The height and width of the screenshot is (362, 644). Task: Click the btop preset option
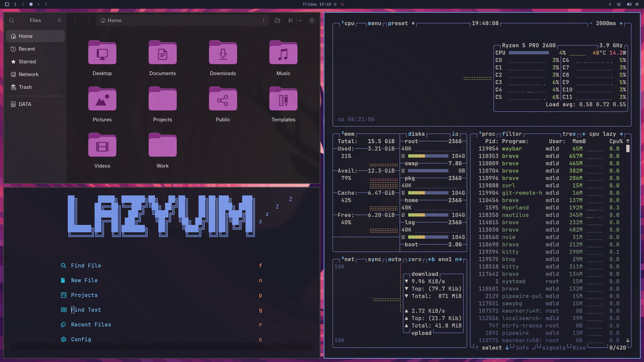coord(401,23)
